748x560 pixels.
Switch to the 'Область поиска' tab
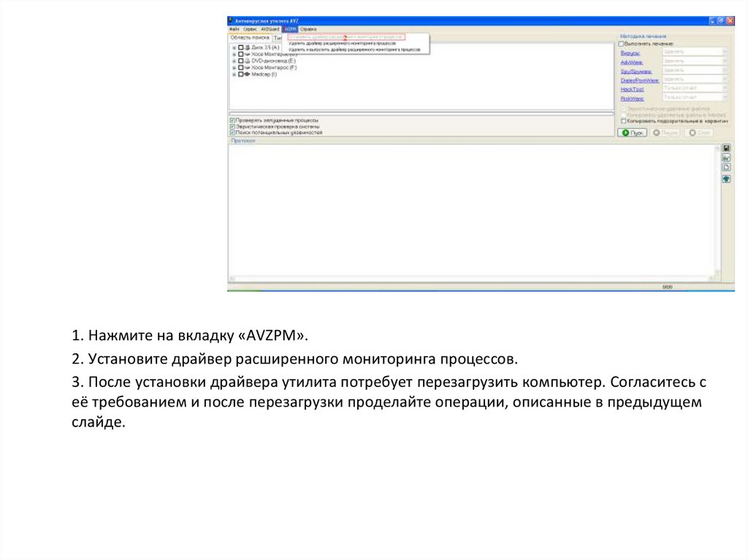coord(249,37)
